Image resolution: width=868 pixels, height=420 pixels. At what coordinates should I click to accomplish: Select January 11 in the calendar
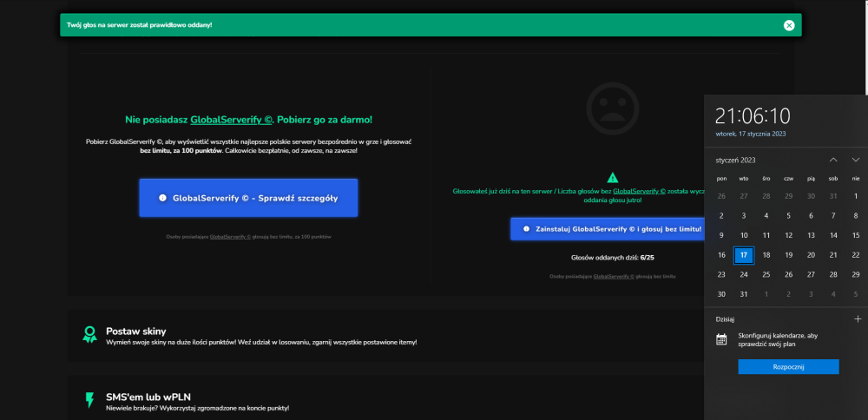tap(766, 235)
